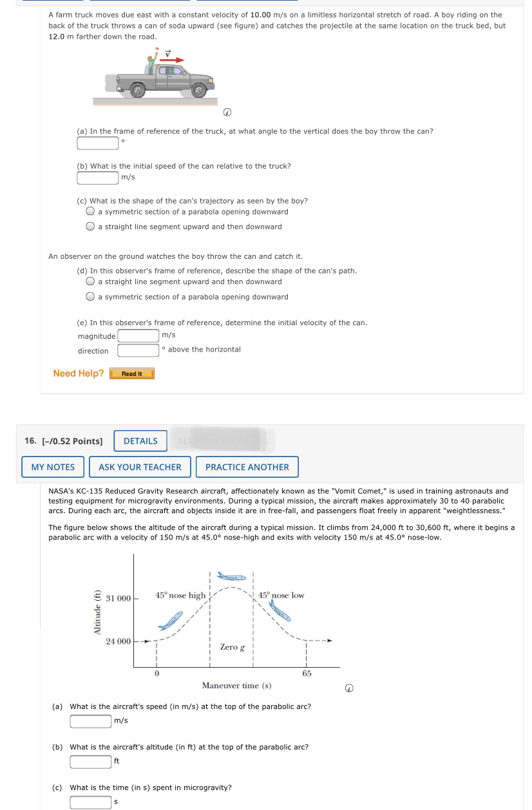Click the magnitude answer box in part (e)
Viewport: 532px width, 810px height.
tap(138, 335)
